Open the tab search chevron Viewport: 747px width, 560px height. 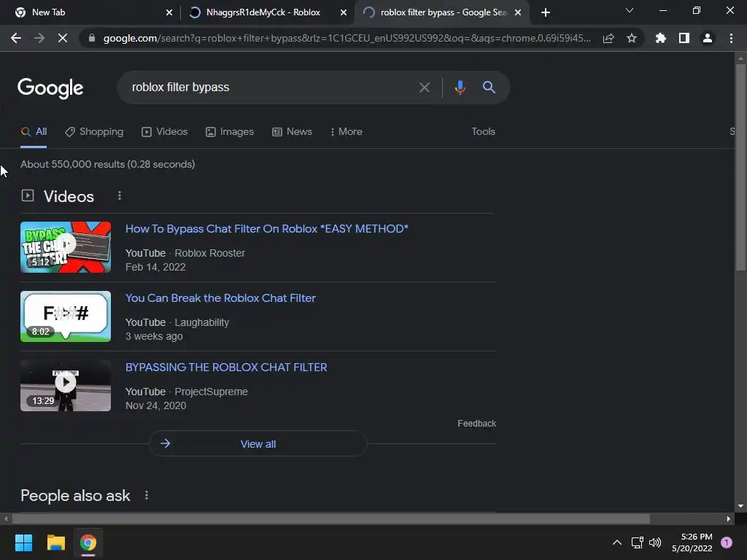tap(630, 10)
